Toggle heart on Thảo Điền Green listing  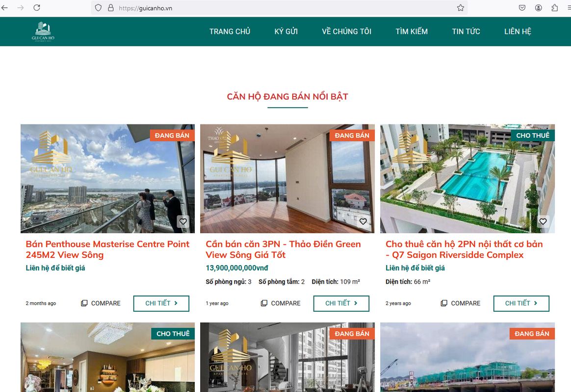363,221
